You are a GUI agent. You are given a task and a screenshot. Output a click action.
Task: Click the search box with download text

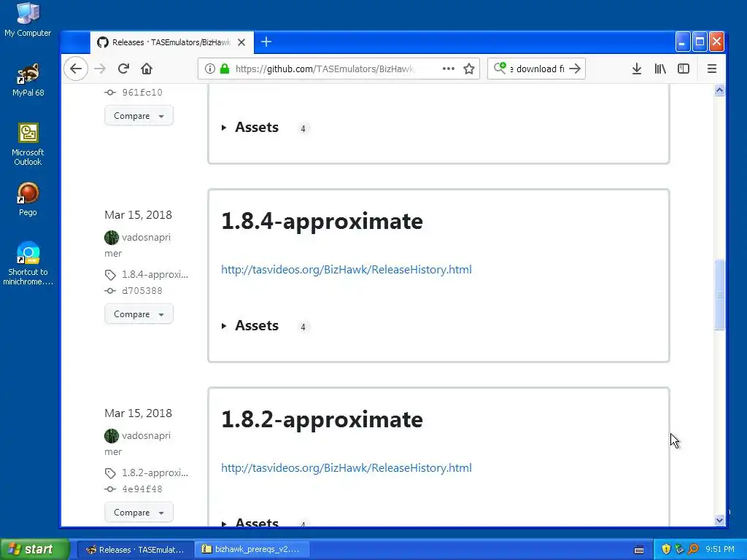538,69
